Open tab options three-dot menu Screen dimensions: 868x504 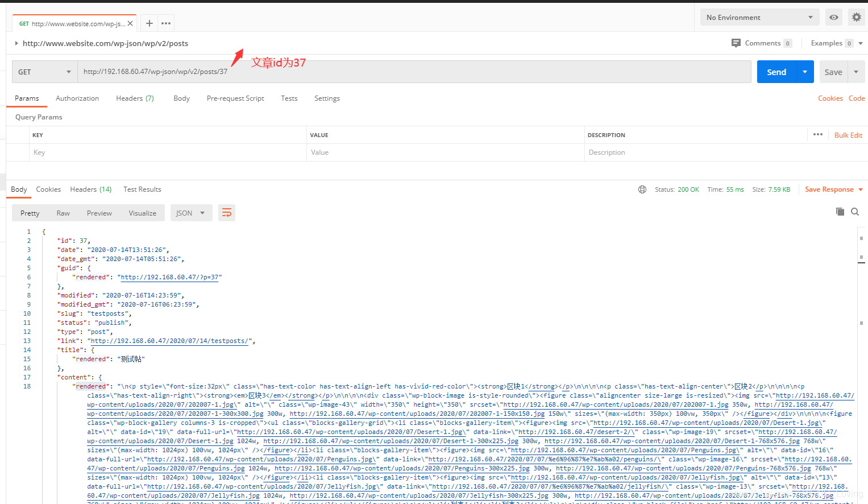166,23
